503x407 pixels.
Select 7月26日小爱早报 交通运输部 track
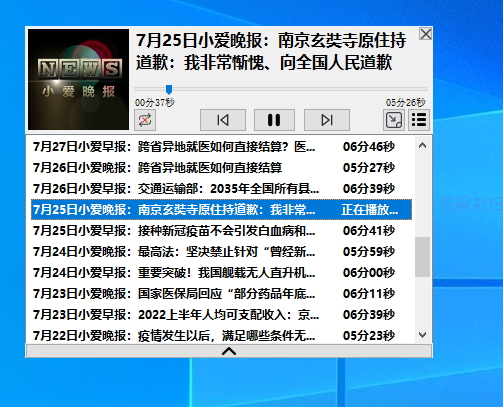point(221,189)
